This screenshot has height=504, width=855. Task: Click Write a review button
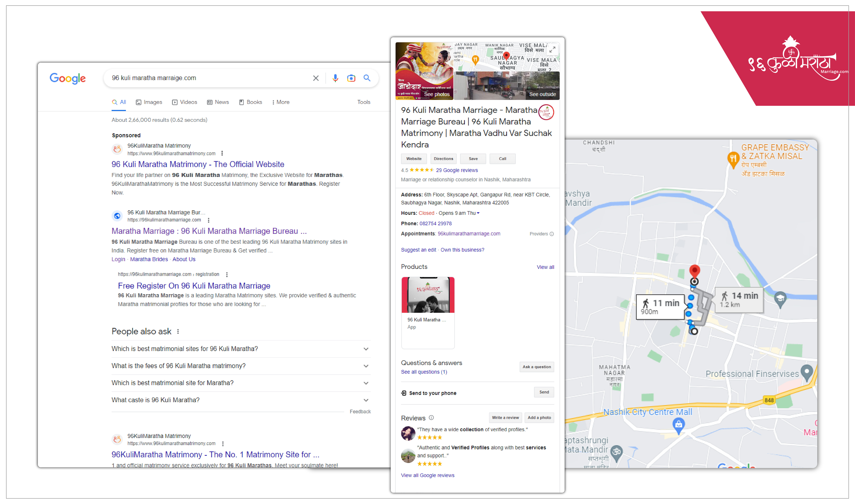click(505, 418)
